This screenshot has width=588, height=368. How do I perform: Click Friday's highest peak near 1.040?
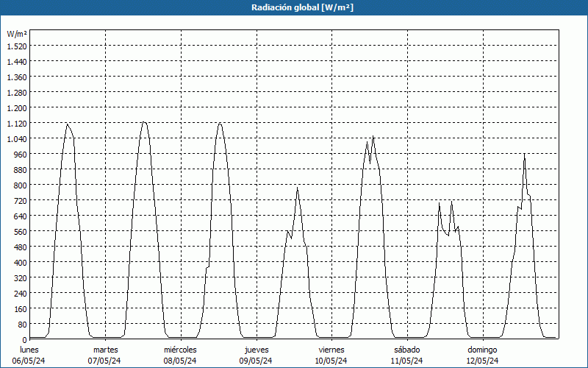pyautogui.click(x=373, y=136)
